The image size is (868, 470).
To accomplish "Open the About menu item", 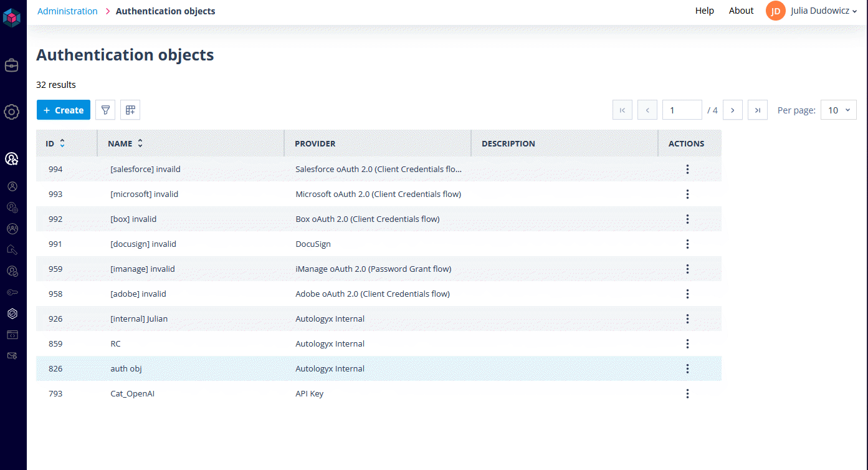I will [742, 11].
